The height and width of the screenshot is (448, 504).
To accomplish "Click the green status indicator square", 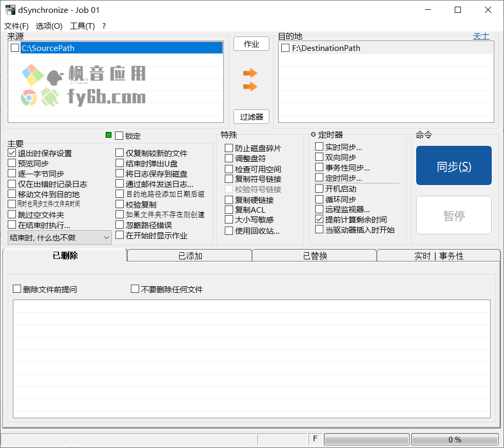I will click(x=109, y=135).
